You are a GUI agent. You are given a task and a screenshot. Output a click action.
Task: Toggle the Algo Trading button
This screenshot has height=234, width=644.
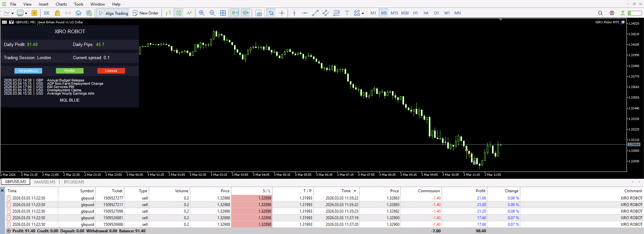113,13
